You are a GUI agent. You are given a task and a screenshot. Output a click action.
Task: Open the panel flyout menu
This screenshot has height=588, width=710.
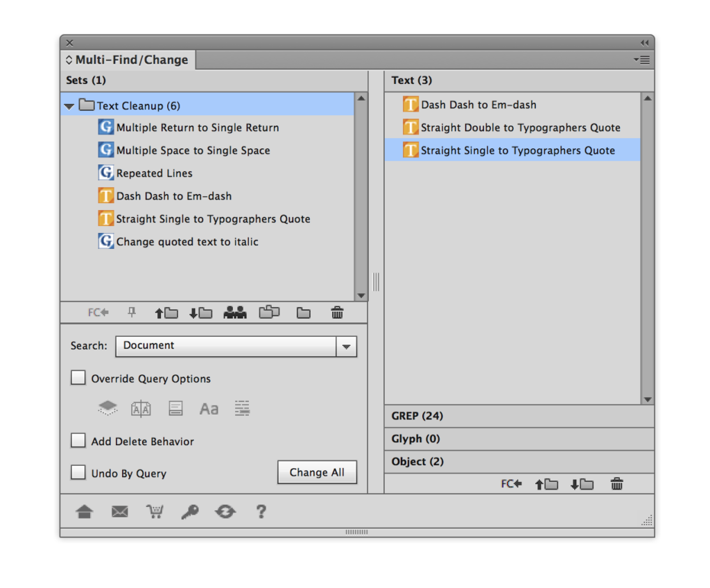642,60
